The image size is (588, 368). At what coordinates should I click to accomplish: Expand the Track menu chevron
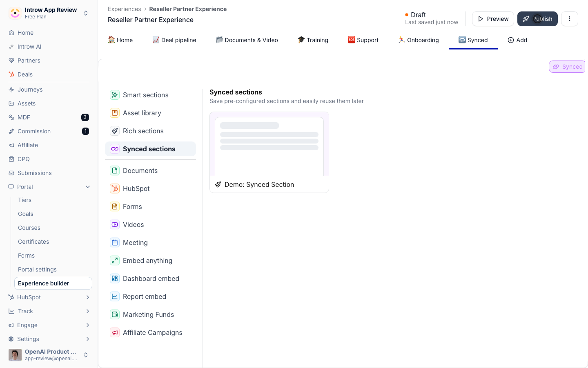[x=88, y=311]
